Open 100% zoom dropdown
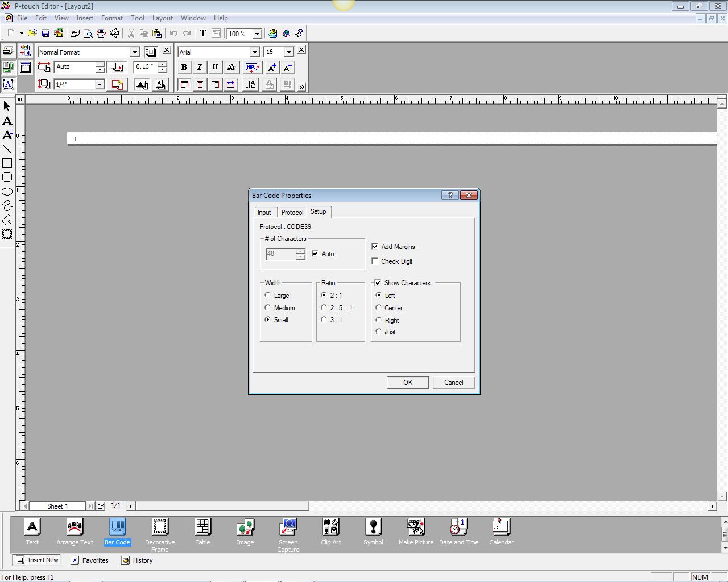 coord(257,34)
